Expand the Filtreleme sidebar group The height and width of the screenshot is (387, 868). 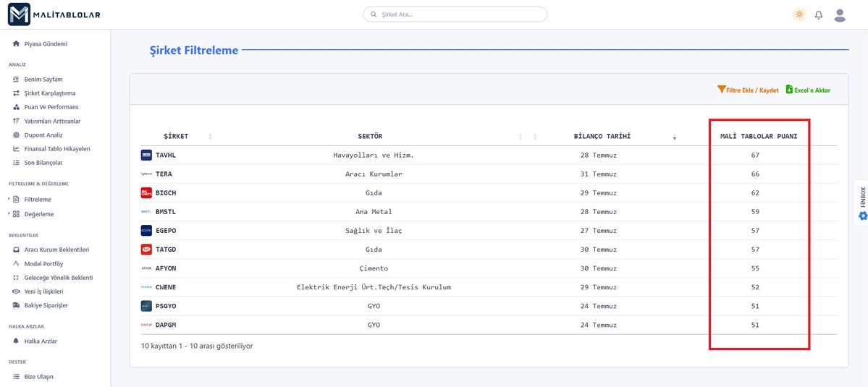pos(38,200)
